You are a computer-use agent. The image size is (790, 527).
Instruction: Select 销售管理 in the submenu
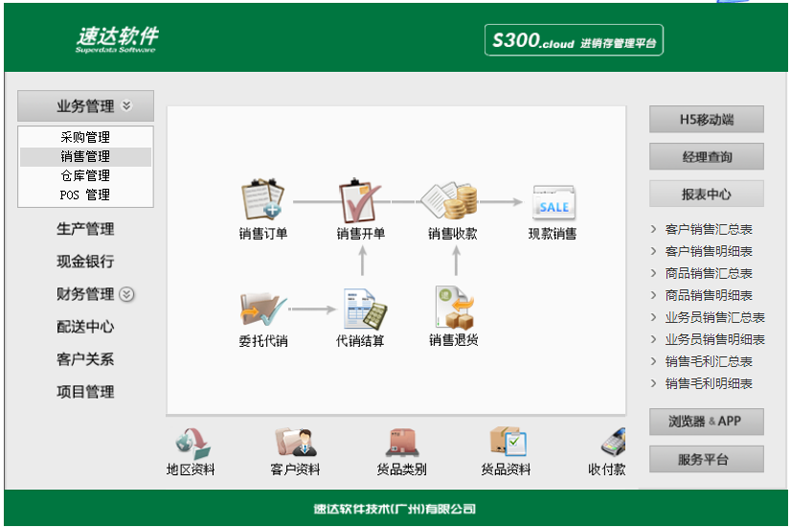pos(86,157)
